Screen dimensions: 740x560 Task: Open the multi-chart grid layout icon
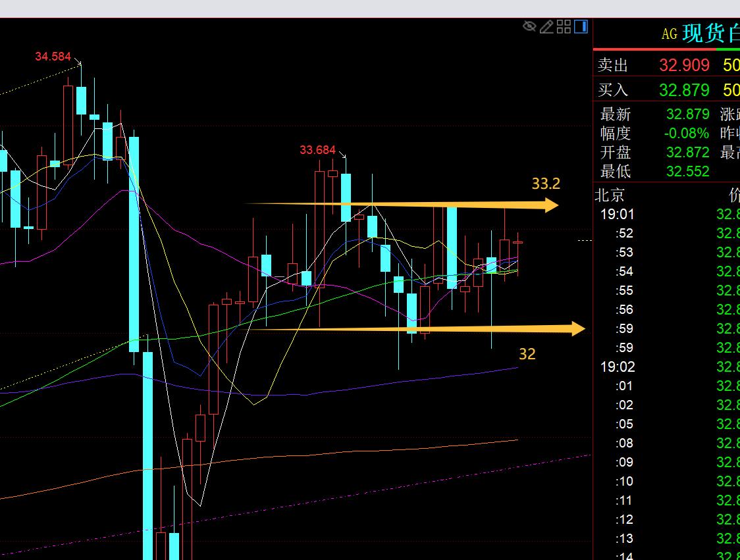click(564, 26)
